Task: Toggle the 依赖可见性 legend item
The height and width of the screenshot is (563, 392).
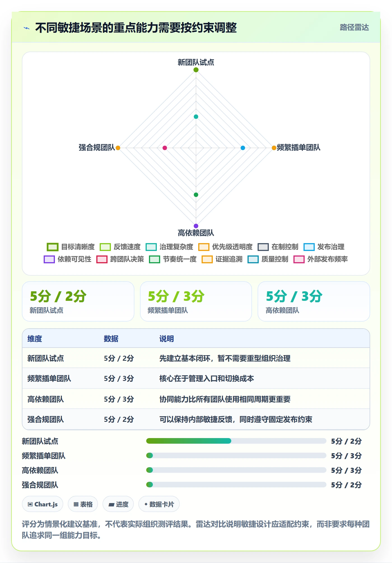Action: point(67,259)
